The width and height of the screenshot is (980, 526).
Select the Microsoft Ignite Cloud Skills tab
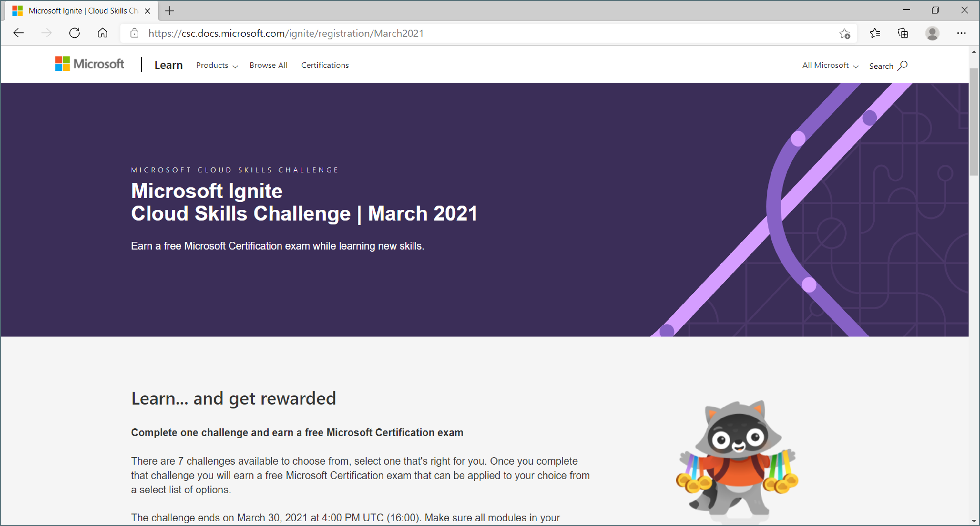click(x=82, y=11)
